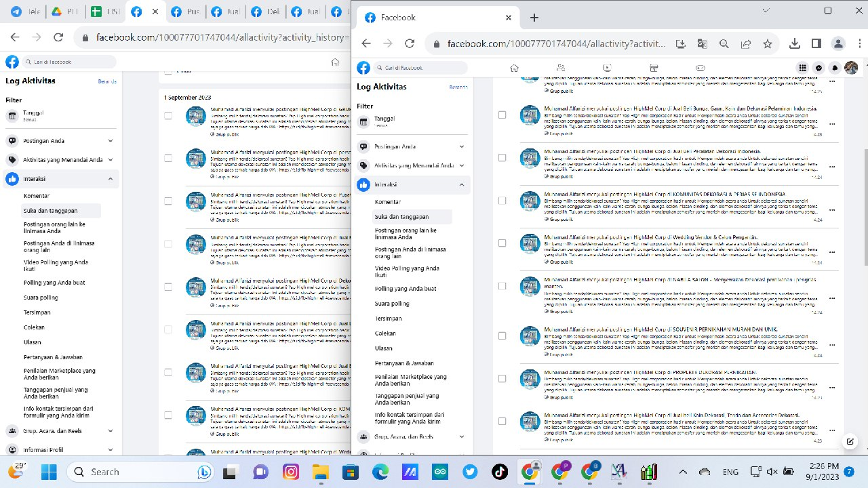Open the Watch video icon in front window

pyautogui.click(x=607, y=68)
